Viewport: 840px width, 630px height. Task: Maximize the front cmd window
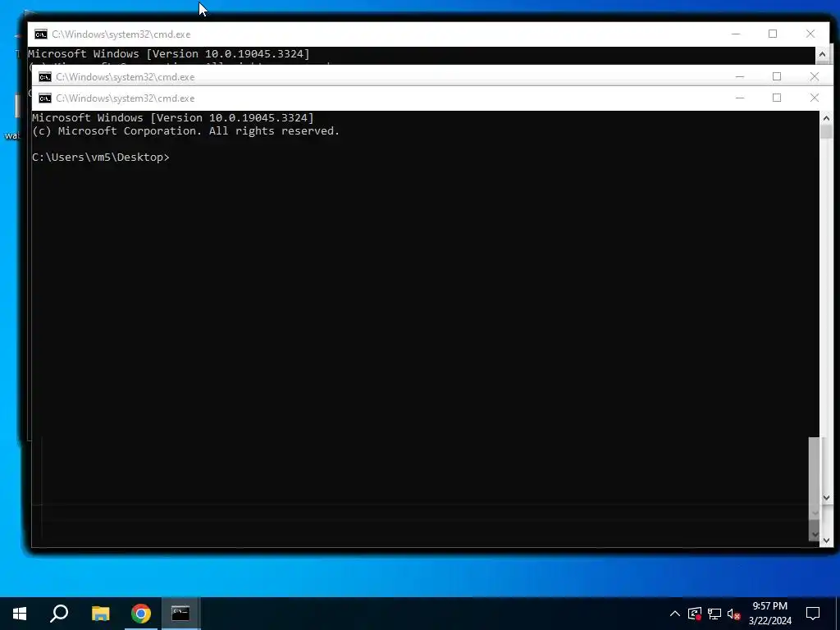(x=777, y=98)
